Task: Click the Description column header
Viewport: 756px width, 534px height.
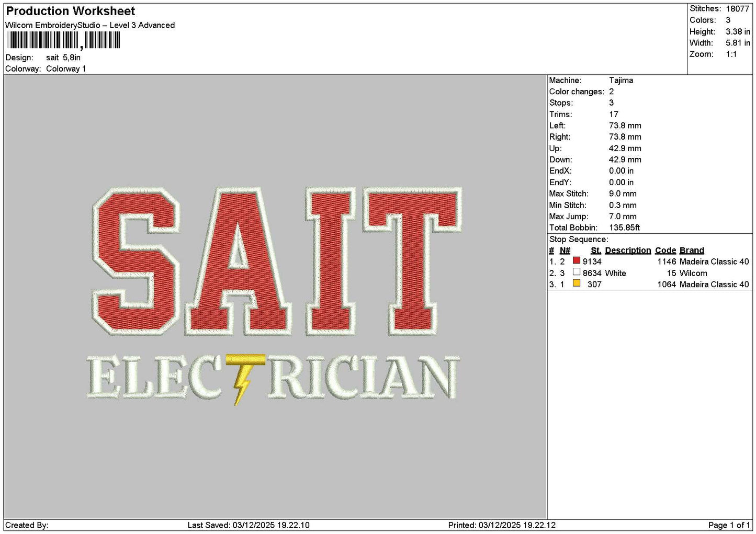Action: point(628,251)
